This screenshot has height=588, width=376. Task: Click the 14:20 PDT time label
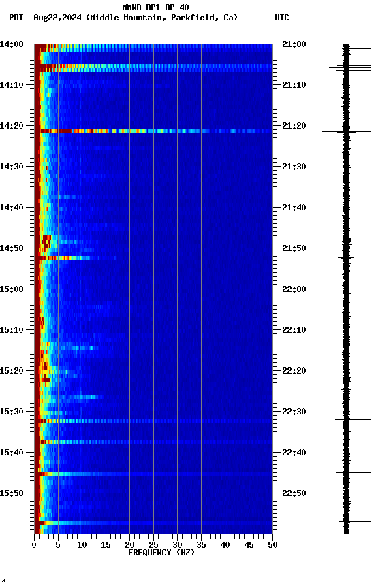(12, 126)
